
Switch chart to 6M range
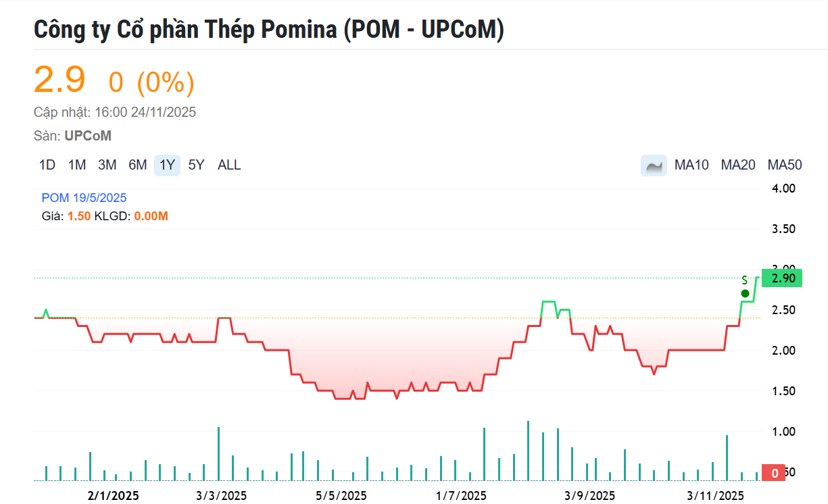[138, 166]
